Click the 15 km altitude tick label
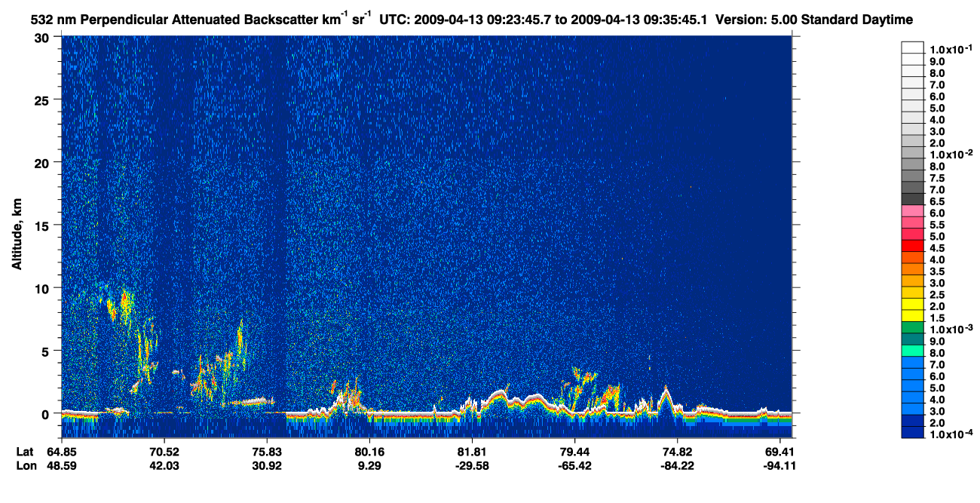980x503 pixels. coord(44,225)
